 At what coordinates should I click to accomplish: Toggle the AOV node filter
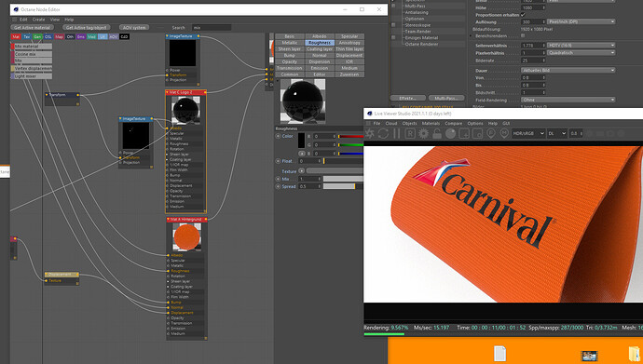tap(113, 37)
